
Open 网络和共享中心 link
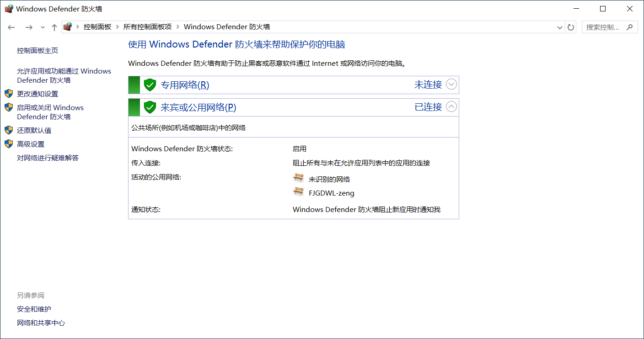41,323
